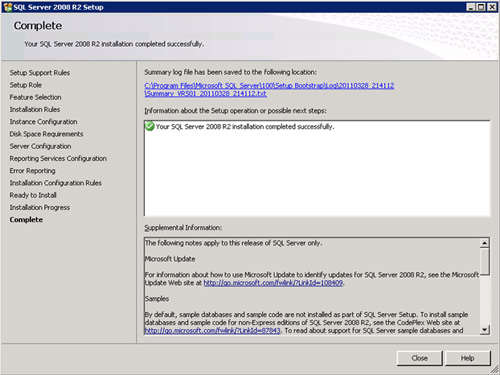Open the CodePlex LinkId=87843 link
The height and width of the screenshot is (375, 500).
[212, 331]
